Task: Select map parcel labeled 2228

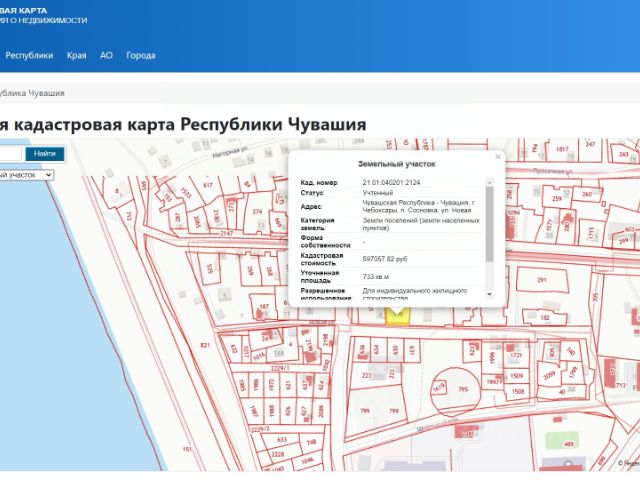Action: click(x=278, y=454)
